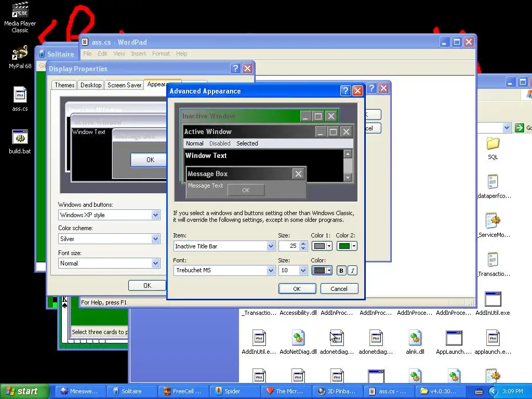Switch to Minesweeper in the taskbar
Viewport: 532px width, 399px height.
(x=79, y=391)
